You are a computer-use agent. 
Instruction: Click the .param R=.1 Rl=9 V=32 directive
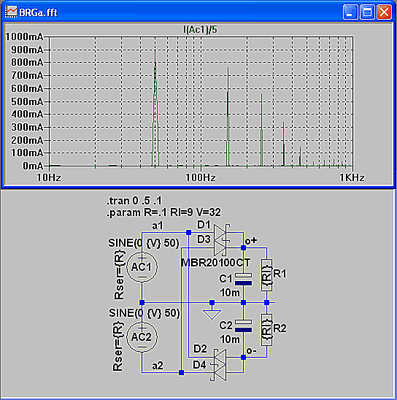pyautogui.click(x=163, y=212)
